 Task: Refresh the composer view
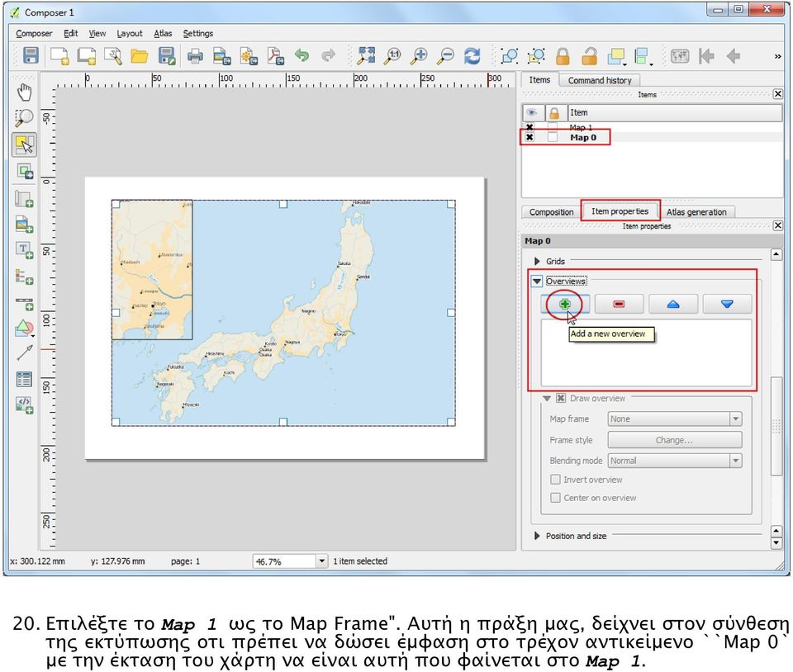pyautogui.click(x=472, y=55)
